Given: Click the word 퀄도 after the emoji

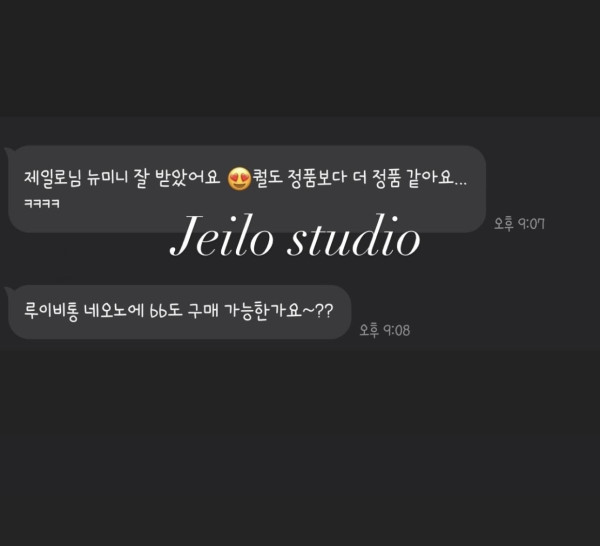Looking at the screenshot, I should pos(267,178).
